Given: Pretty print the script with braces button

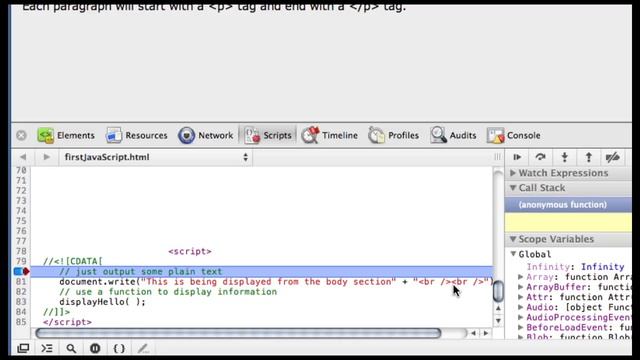Looking at the screenshot, I should tap(119, 348).
